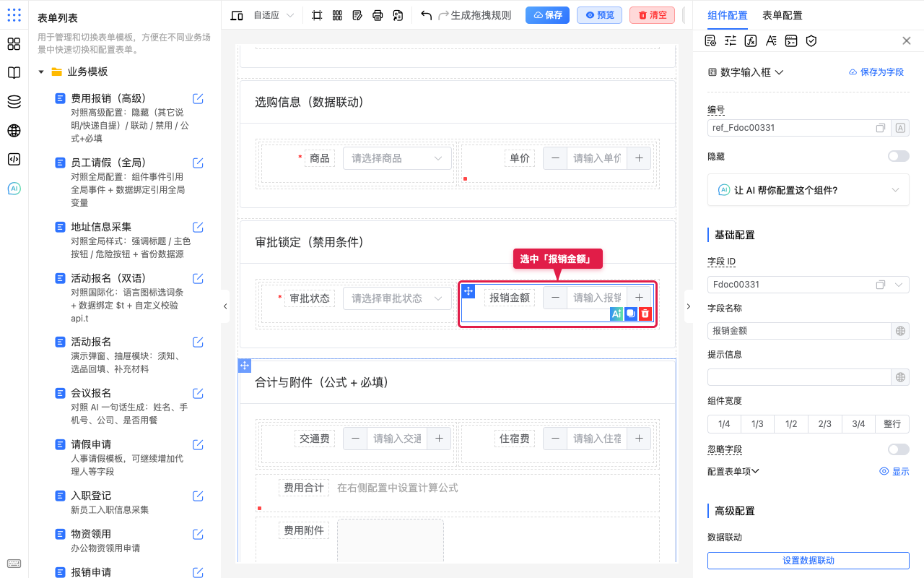Click the 显示 eye toggle
924x578 pixels.
click(x=894, y=471)
